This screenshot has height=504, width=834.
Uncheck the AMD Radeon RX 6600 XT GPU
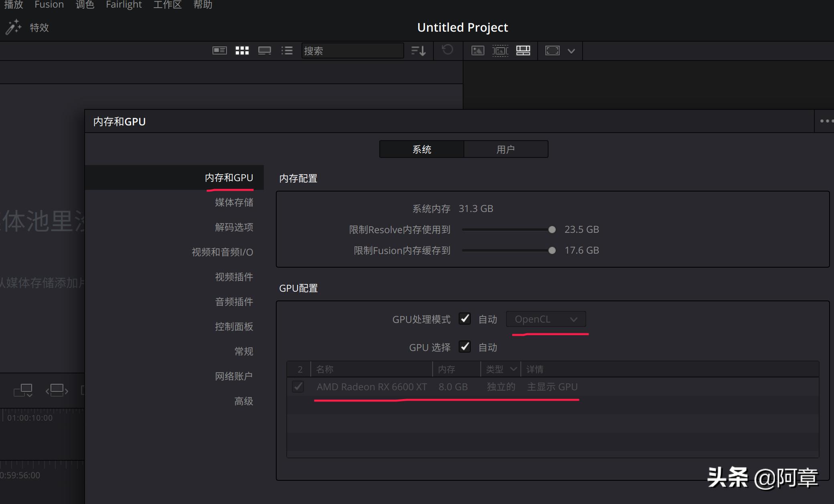pyautogui.click(x=298, y=387)
